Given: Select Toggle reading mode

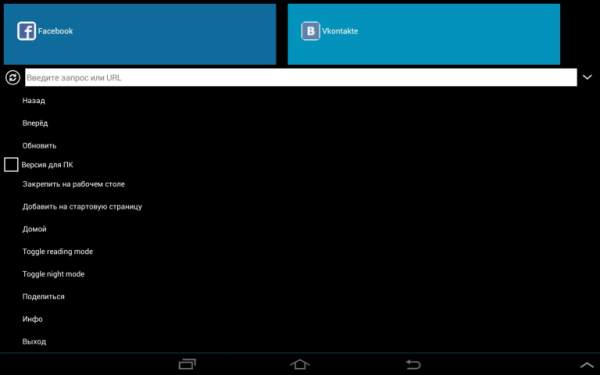Looking at the screenshot, I should coord(58,251).
